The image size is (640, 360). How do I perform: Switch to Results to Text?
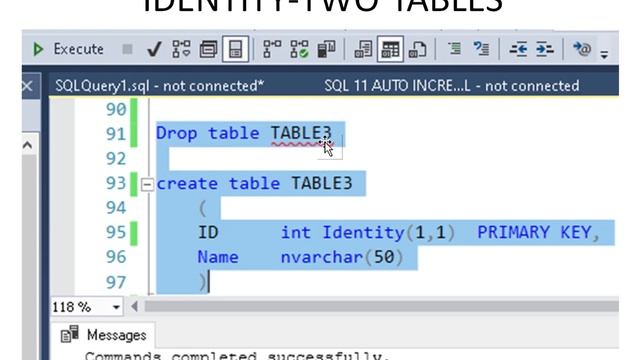(x=363, y=49)
